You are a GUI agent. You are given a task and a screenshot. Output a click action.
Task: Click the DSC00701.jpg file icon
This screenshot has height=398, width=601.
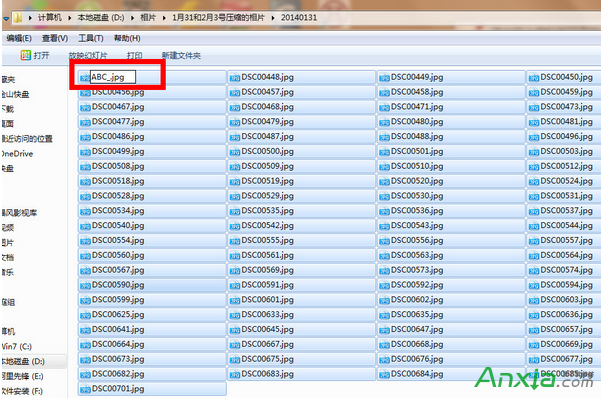[85, 390]
